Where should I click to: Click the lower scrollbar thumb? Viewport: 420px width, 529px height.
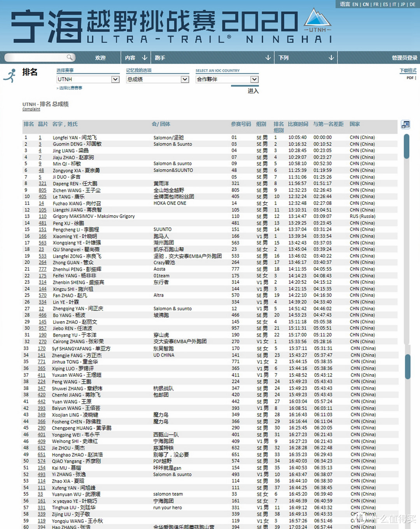point(408,366)
